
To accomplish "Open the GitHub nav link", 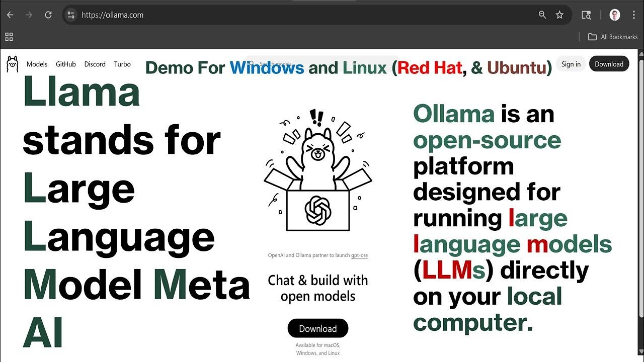I will coord(66,64).
